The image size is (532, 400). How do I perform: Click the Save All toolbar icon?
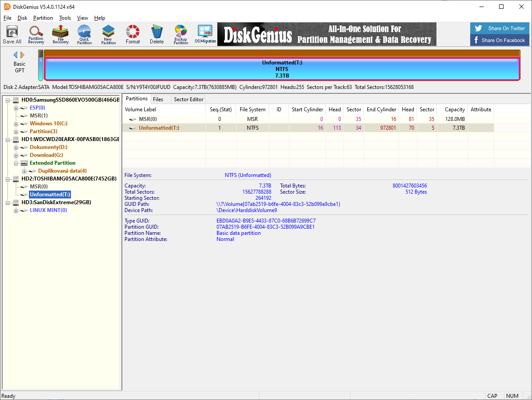click(x=12, y=34)
